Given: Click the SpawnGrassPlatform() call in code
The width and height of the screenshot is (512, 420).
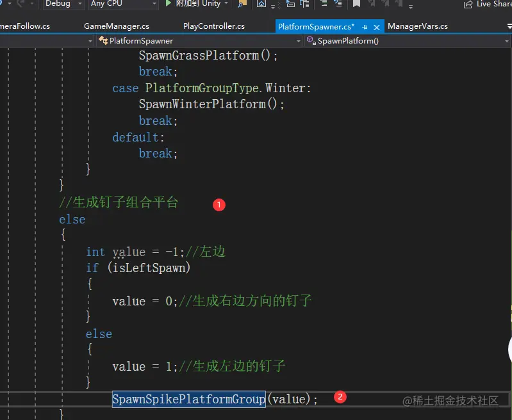Looking at the screenshot, I should pos(208,55).
